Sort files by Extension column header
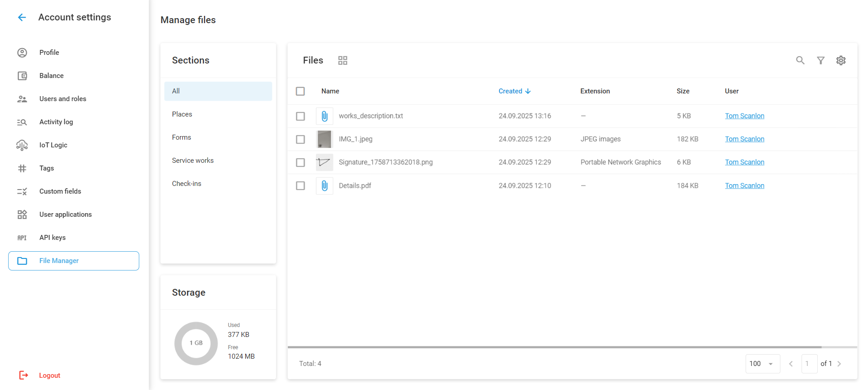The image size is (868, 390). pos(595,91)
